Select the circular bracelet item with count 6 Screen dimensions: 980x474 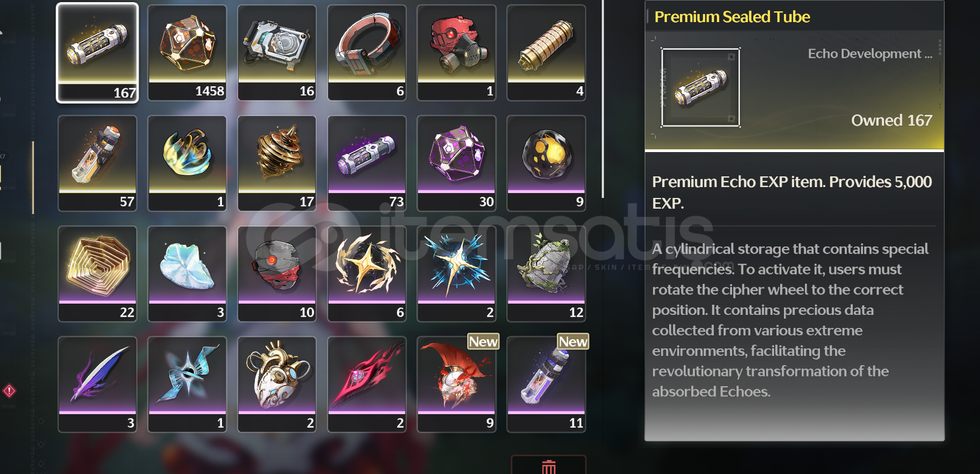pos(367,53)
